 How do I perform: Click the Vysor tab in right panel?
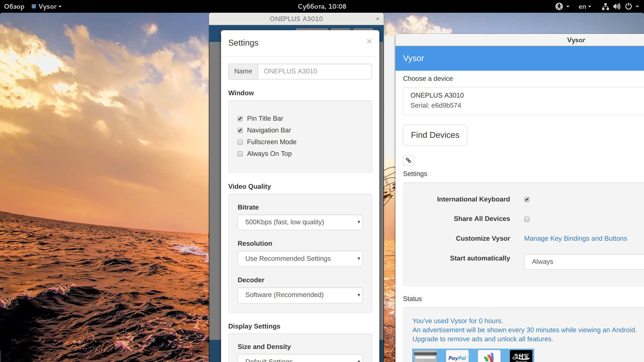414,58
